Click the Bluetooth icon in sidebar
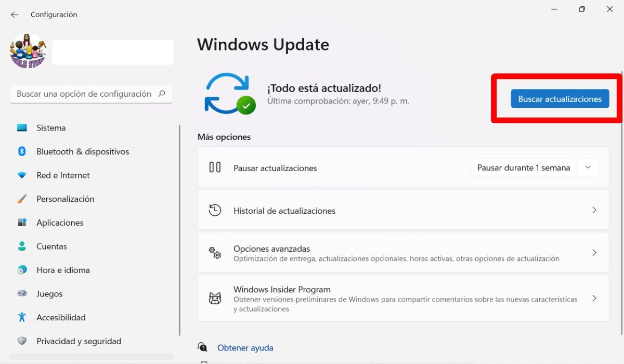 coord(22,151)
